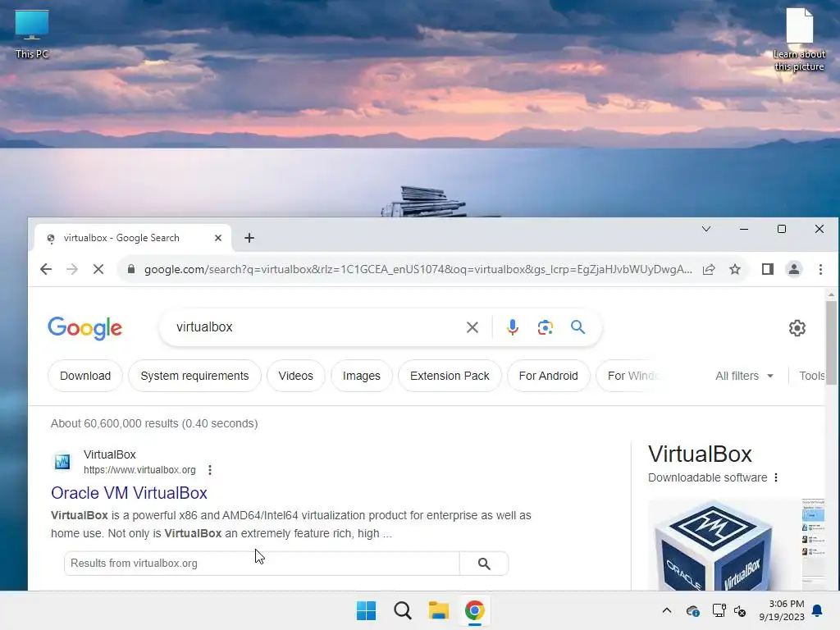
Task: Click the Google search query field
Action: (316, 326)
